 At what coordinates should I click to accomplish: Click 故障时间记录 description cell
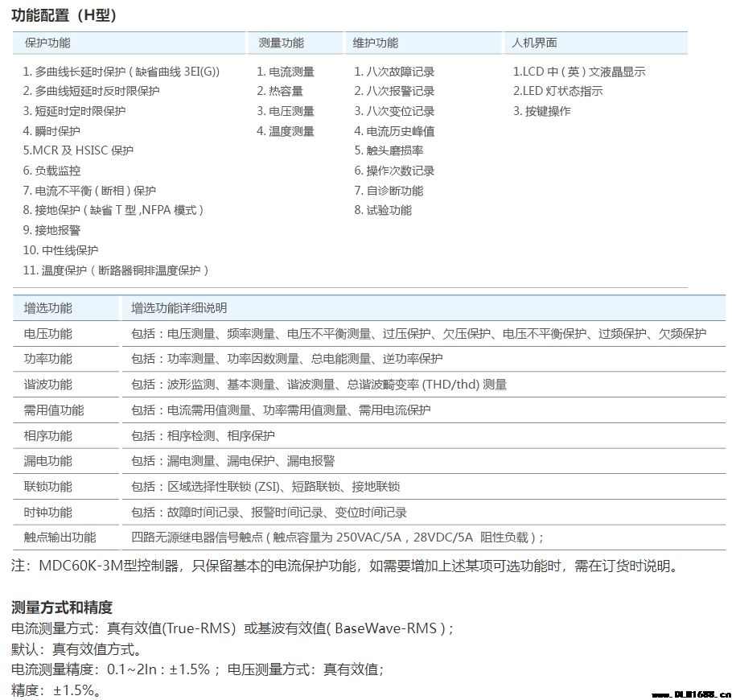click(x=269, y=513)
